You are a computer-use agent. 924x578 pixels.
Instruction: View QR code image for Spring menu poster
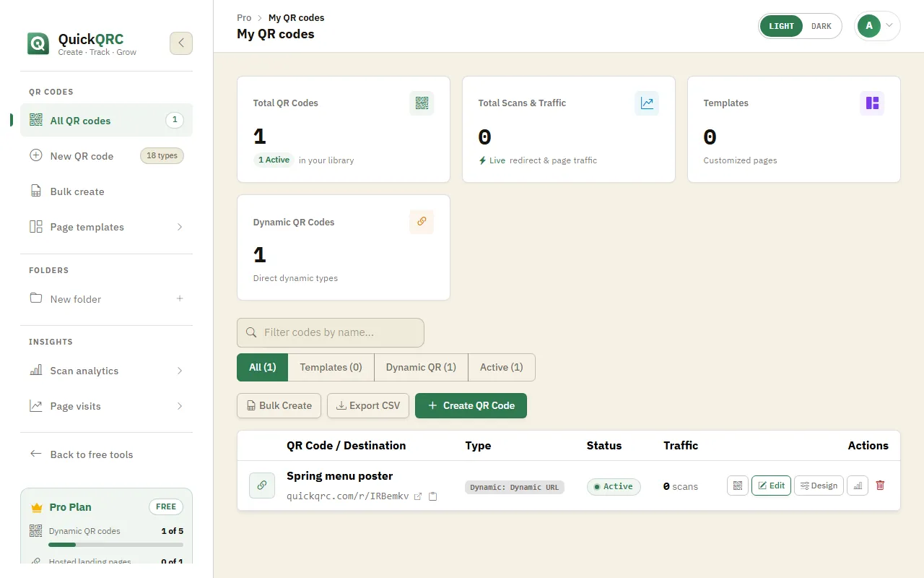[x=738, y=486]
